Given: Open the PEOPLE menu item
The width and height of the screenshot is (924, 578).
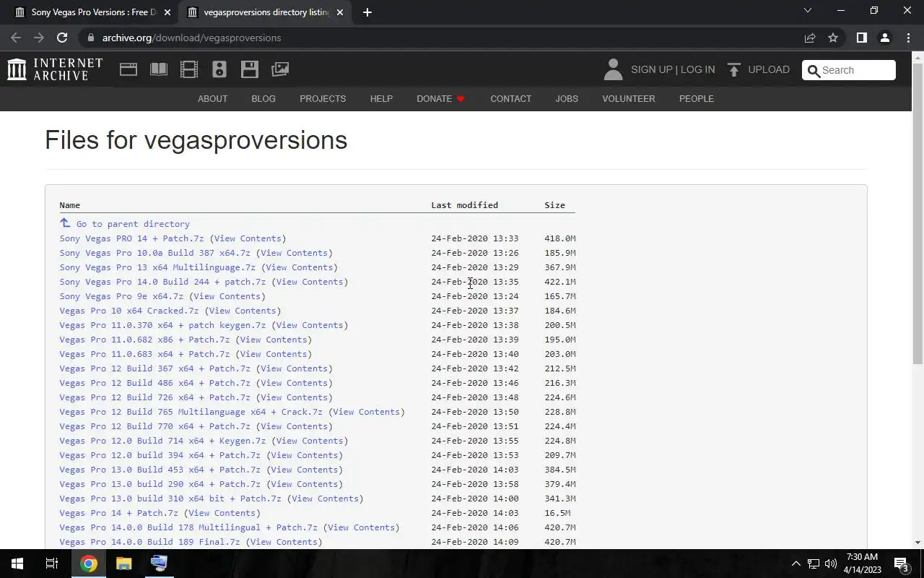Looking at the screenshot, I should click(x=696, y=98).
